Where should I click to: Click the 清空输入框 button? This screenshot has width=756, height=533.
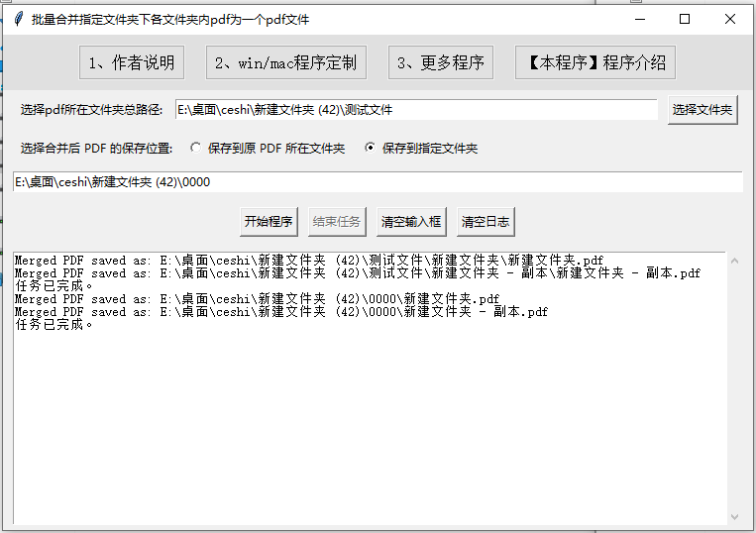click(x=411, y=222)
